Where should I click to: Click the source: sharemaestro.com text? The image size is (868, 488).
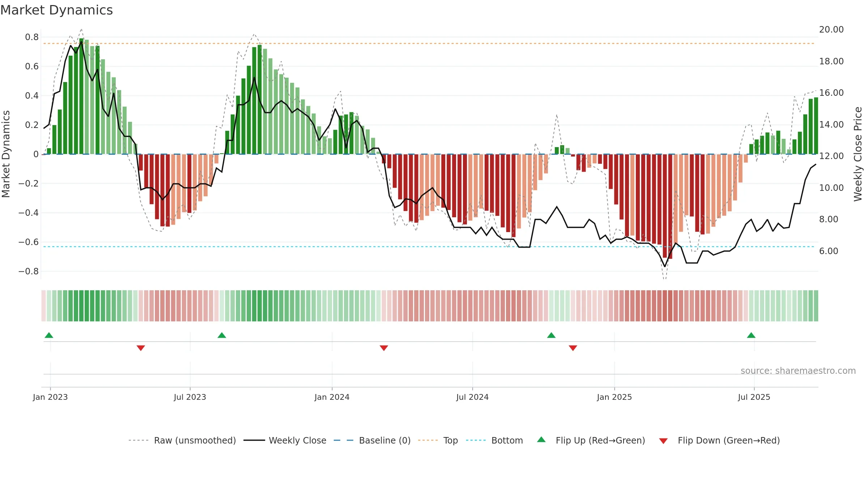coord(798,371)
